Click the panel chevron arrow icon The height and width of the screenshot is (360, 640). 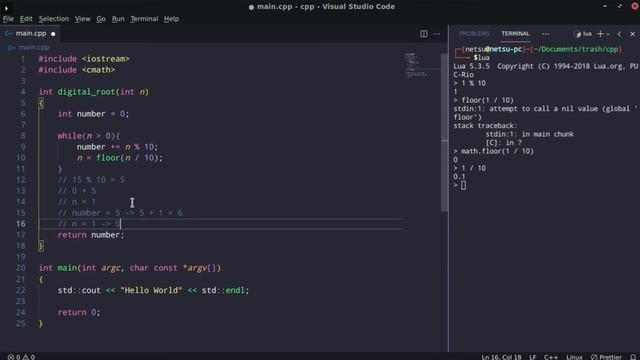pos(619,34)
